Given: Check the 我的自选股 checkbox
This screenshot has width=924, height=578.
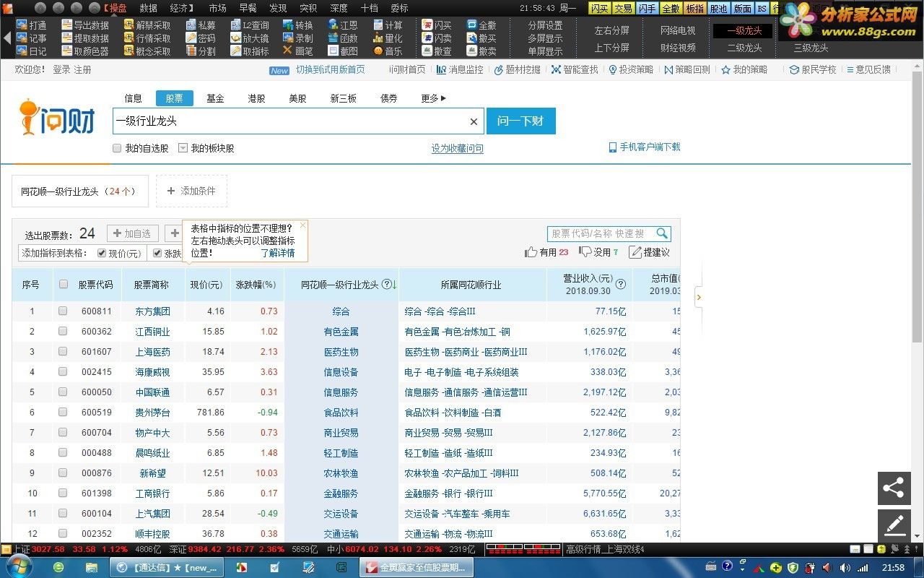Looking at the screenshot, I should pos(117,148).
